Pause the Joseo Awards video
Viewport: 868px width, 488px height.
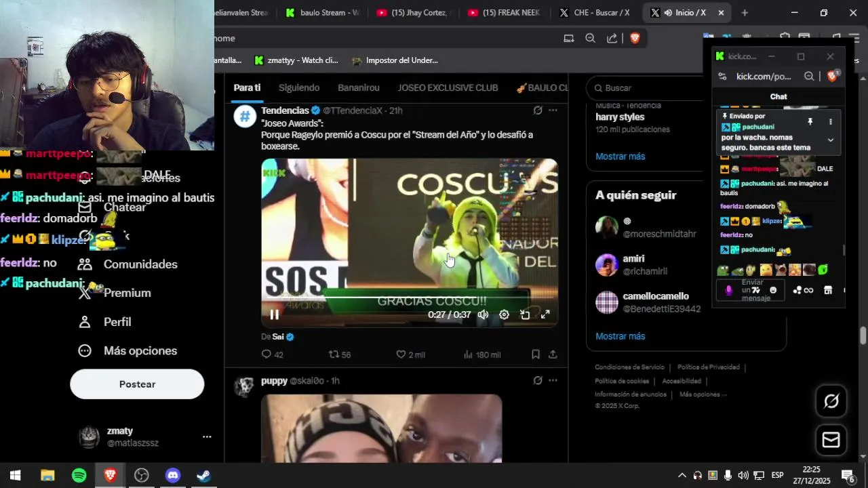(275, 314)
